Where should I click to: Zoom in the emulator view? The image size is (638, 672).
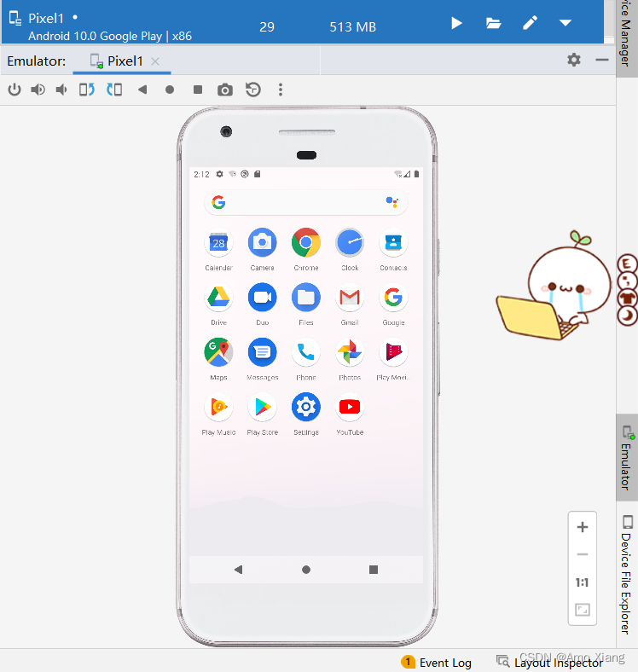click(583, 527)
